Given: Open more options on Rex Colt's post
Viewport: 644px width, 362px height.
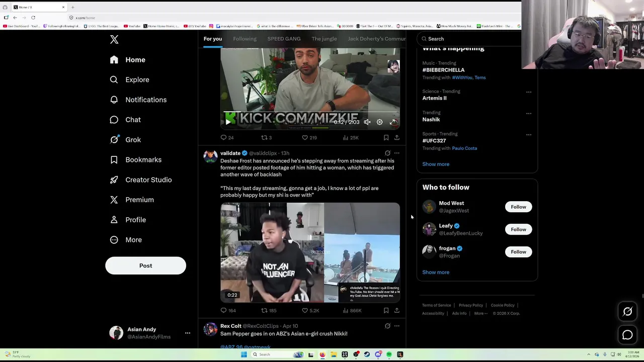Looking at the screenshot, I should [x=396, y=326].
